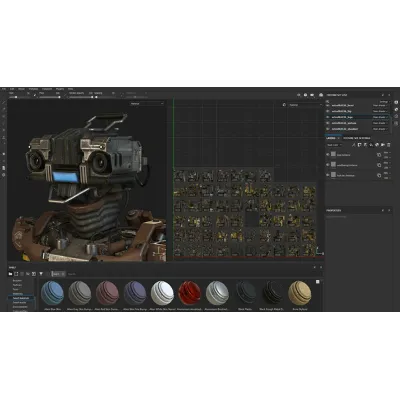Click the search magnifier in Texture Set List
The height and width of the screenshot is (400, 400).
click(x=327, y=101)
